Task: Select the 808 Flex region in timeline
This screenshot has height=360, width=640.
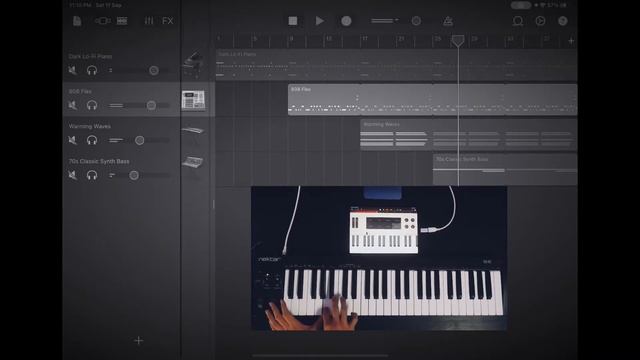Action: pos(432,100)
